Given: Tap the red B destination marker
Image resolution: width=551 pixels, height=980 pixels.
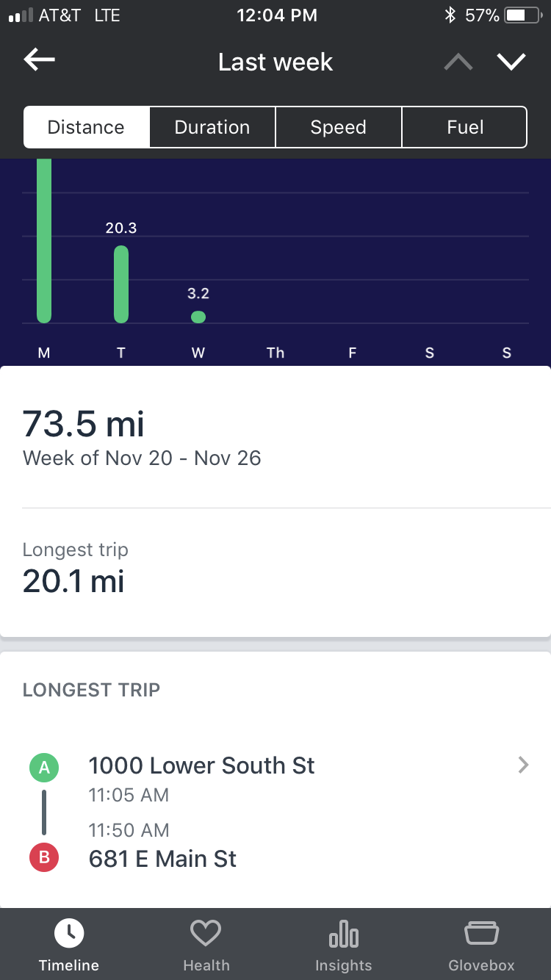Looking at the screenshot, I should 44,858.
